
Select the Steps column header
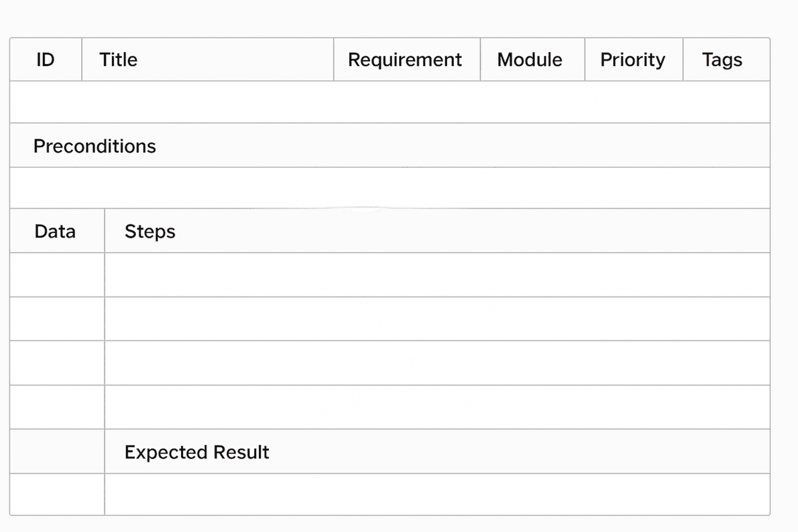(150, 232)
